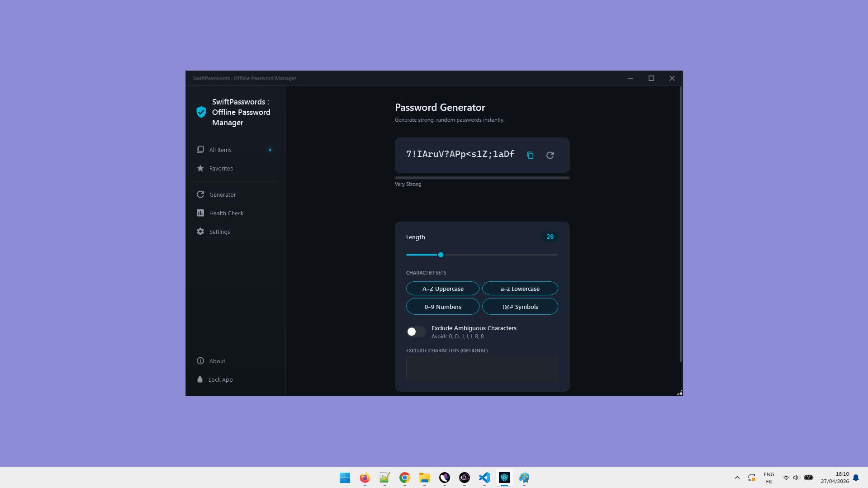
Task: Click the Exclude Characters input field
Action: click(482, 369)
